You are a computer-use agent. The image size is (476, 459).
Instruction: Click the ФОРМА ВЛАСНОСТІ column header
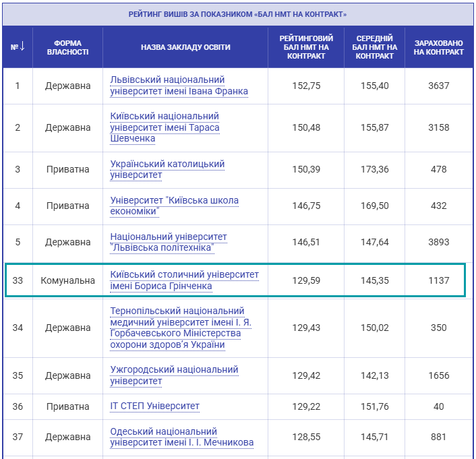click(x=67, y=47)
